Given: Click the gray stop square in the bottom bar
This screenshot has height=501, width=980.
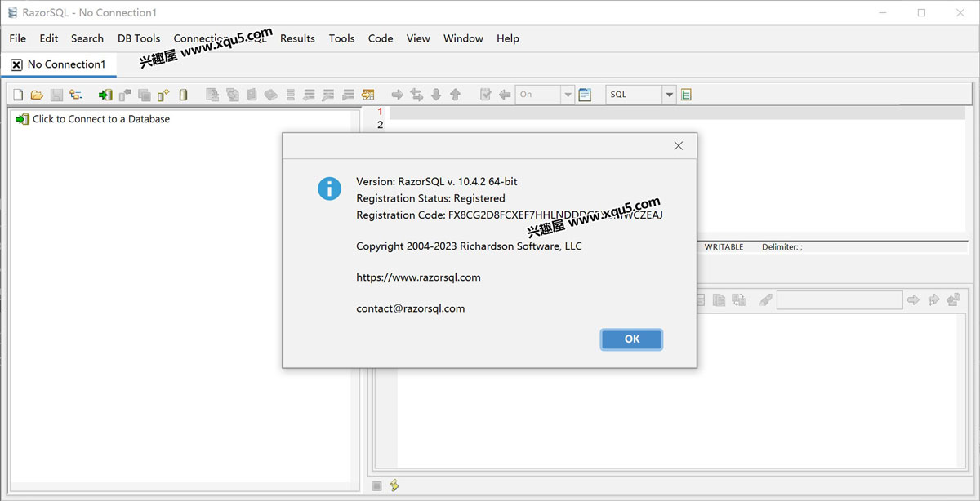Looking at the screenshot, I should [377, 485].
